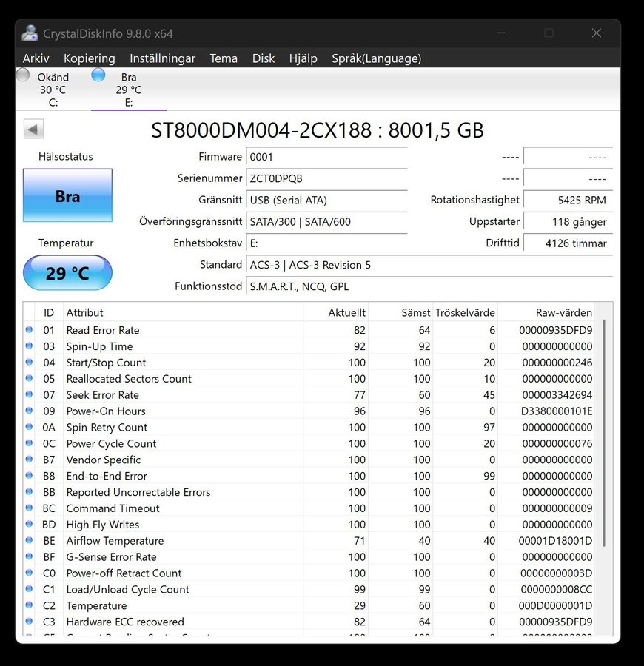Image resolution: width=644 pixels, height=666 pixels.
Task: Click the disk title ST8000DM004-2CX188 : 8001,5 GB
Action: tap(318, 130)
